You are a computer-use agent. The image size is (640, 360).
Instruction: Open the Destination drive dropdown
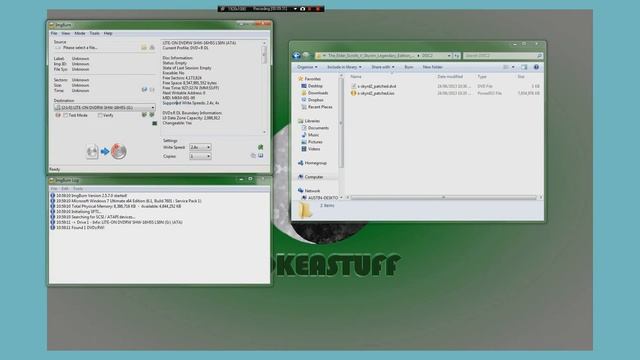(x=105, y=107)
